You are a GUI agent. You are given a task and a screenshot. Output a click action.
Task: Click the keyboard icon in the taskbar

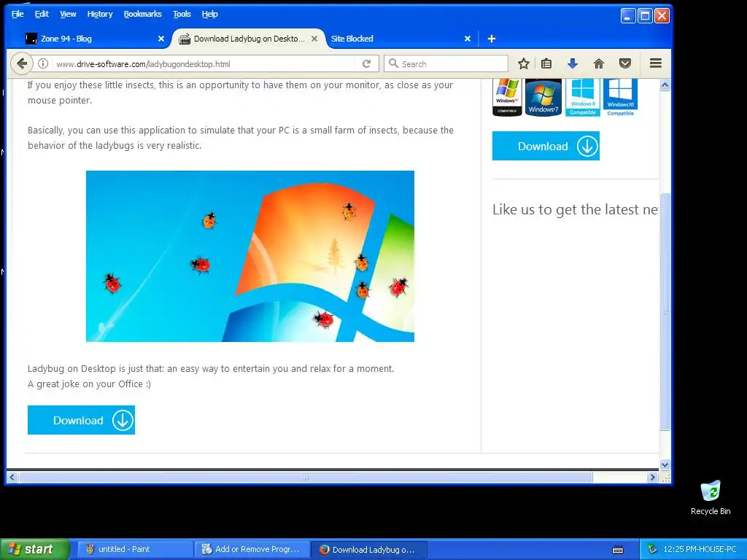[617, 550]
